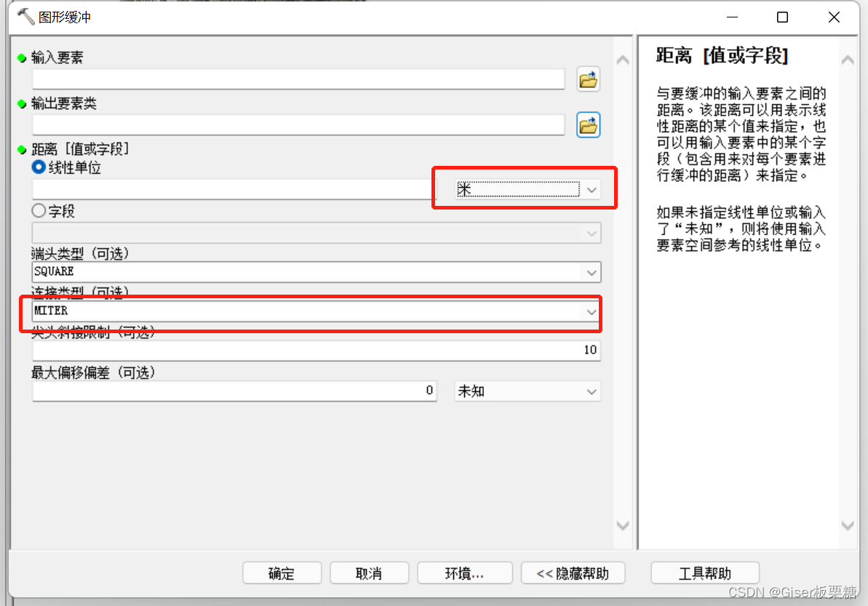Click 隐藏帮助 to hide the help panel
The height and width of the screenshot is (606, 868).
coord(573,573)
